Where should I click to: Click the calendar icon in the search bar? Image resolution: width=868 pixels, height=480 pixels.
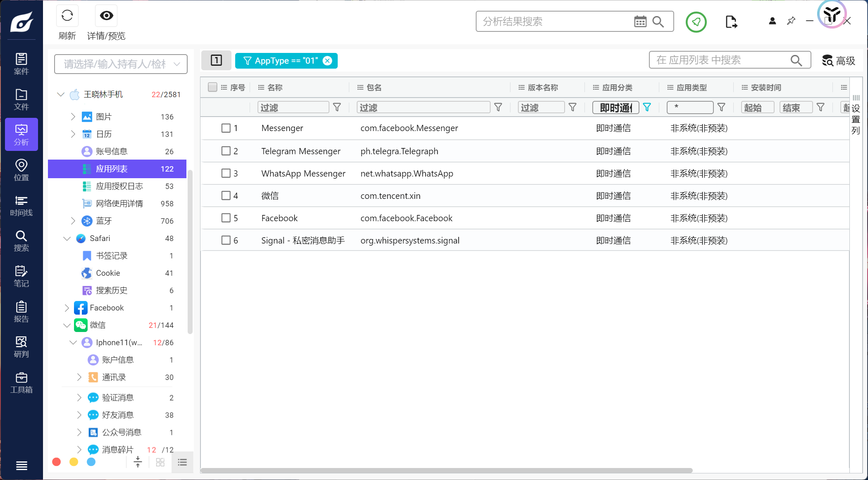(x=640, y=21)
